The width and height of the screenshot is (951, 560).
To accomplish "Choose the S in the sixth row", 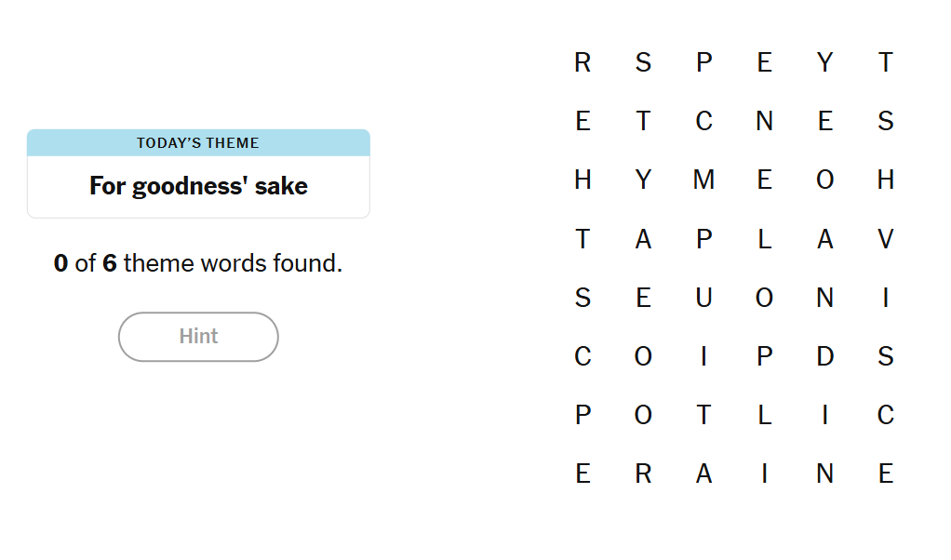I will click(x=885, y=356).
